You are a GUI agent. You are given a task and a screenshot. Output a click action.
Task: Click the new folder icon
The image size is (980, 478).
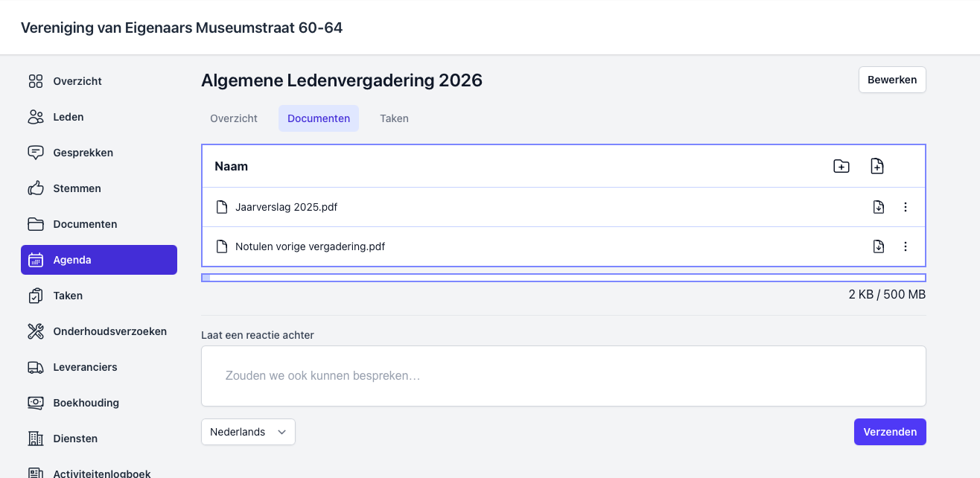click(841, 167)
